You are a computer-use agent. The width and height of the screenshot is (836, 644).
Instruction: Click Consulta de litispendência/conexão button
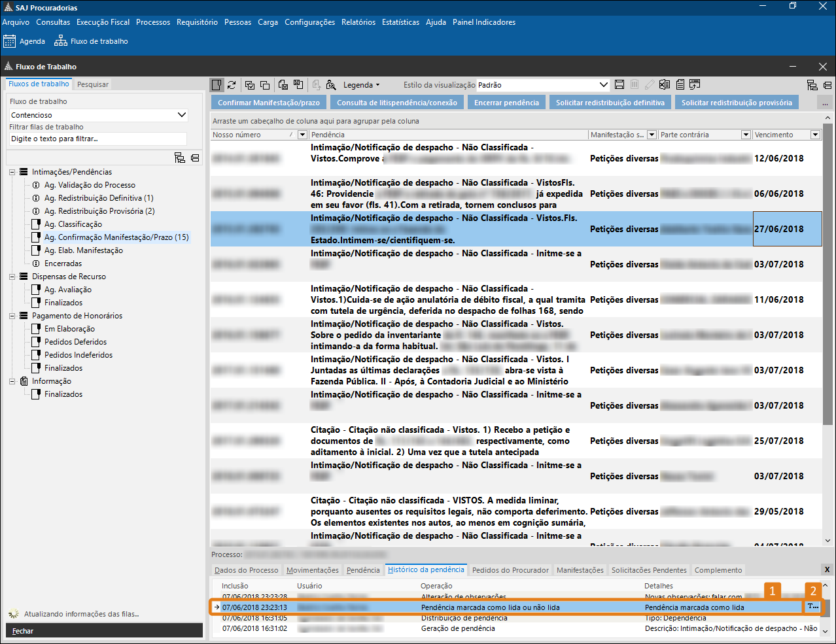pyautogui.click(x=397, y=103)
